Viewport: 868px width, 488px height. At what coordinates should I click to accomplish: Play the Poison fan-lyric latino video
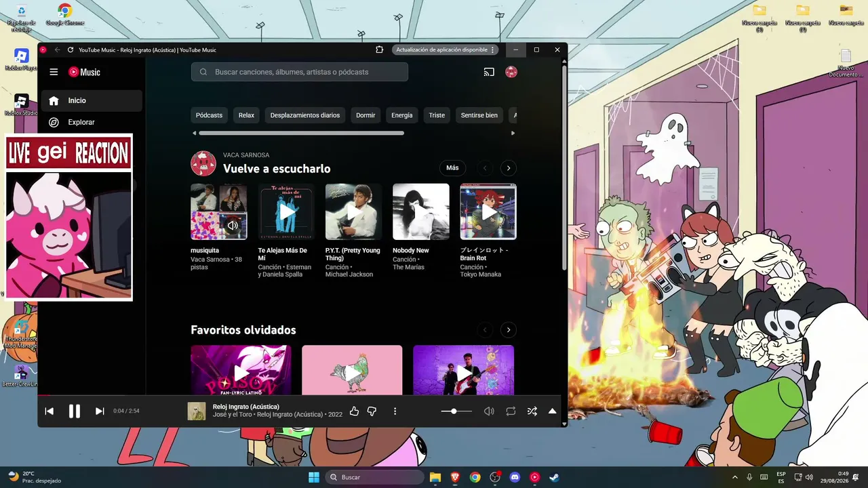tap(241, 370)
